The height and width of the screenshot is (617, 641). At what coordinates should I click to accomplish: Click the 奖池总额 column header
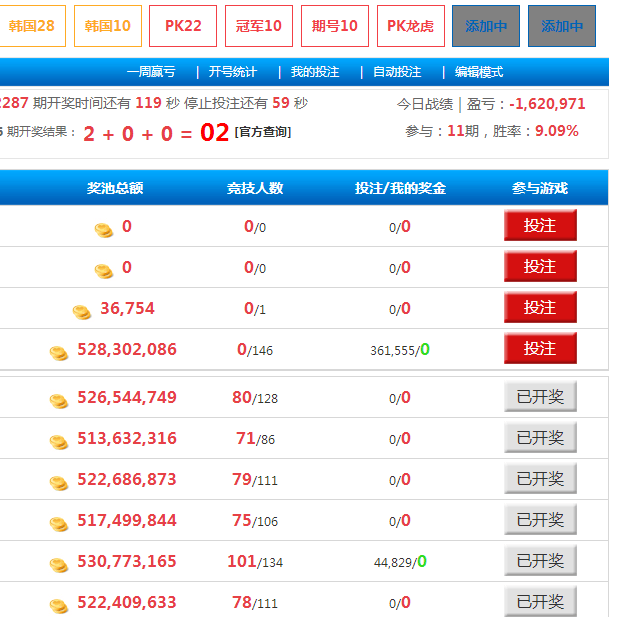115,188
